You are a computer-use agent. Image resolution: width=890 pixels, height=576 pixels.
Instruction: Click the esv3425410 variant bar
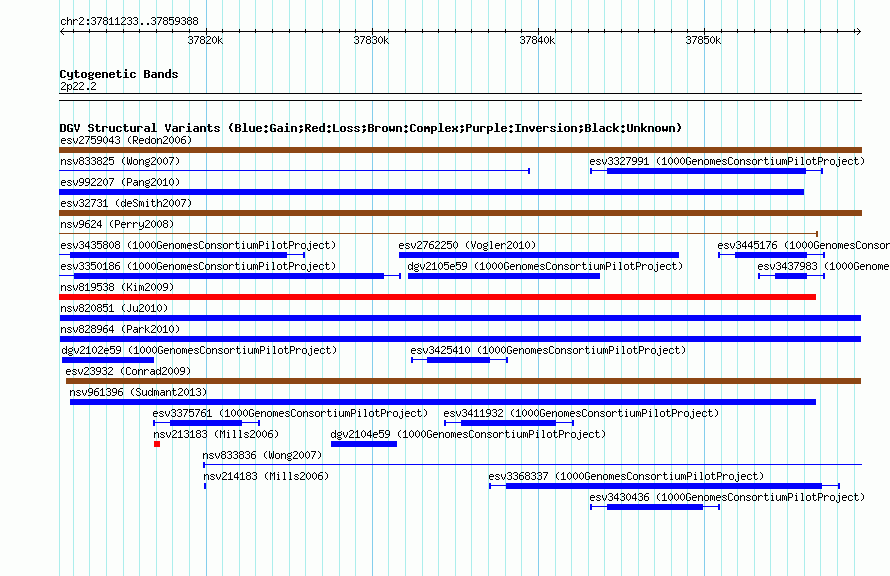(459, 360)
